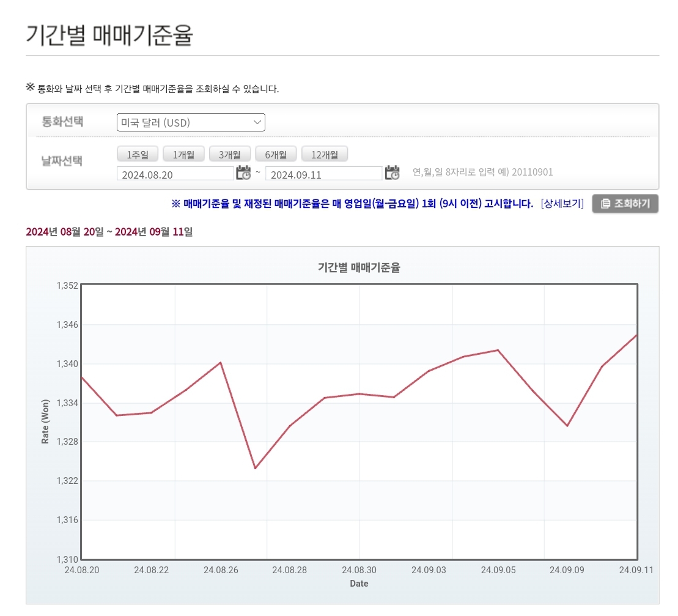Click the date range text 2024년 08월 20일 ~ 2024년 09월 11일
678x616 pixels.
pyautogui.click(x=109, y=232)
